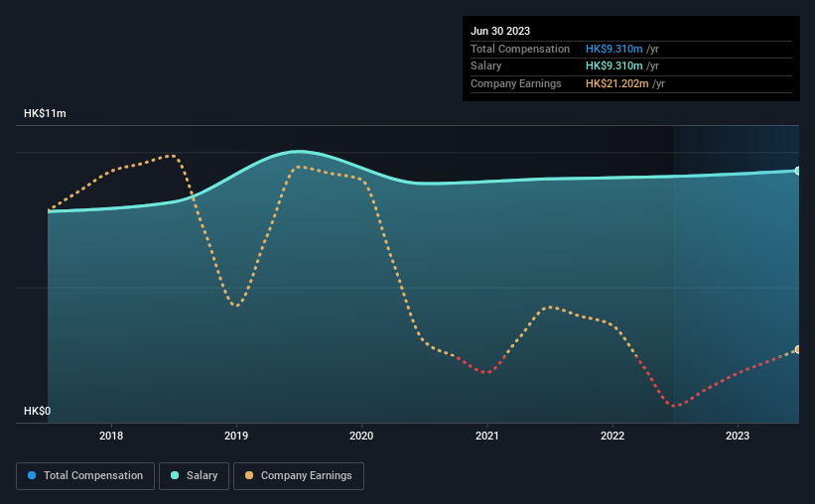Click the 2018 axis label

pos(111,436)
